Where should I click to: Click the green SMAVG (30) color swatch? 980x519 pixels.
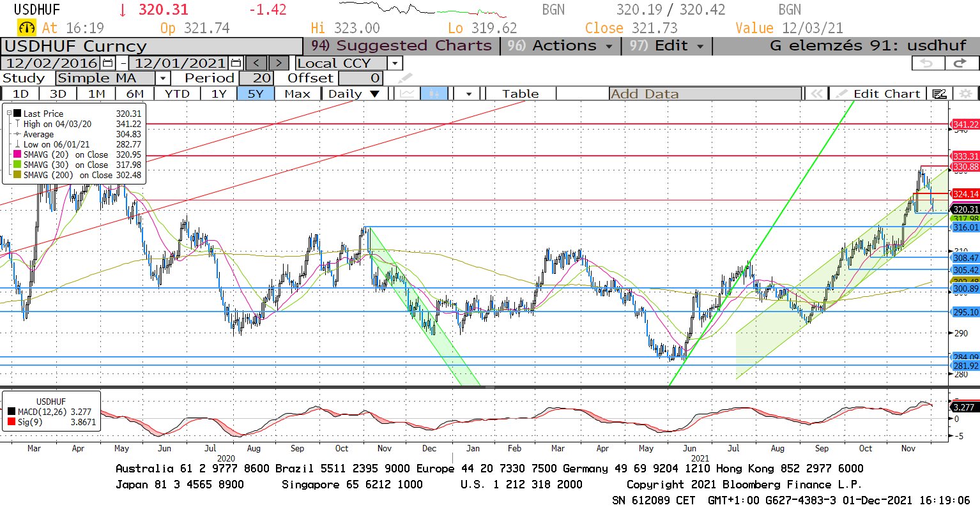coord(18,165)
